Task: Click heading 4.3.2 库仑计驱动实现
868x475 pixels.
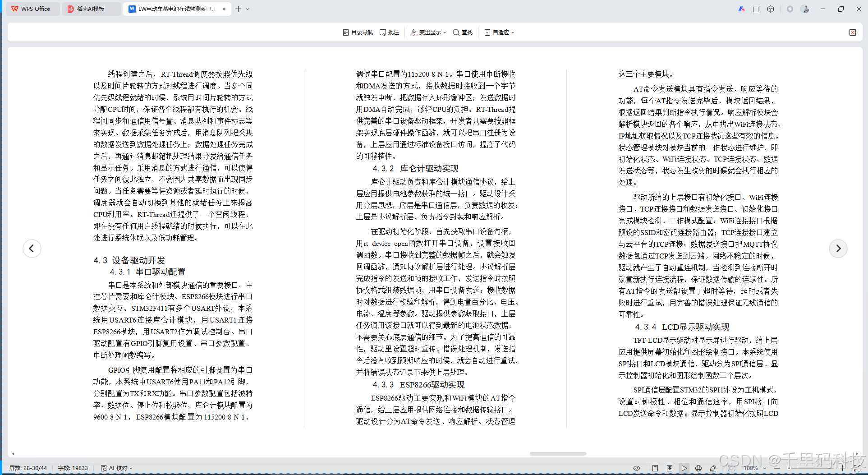Action: [x=415, y=169]
